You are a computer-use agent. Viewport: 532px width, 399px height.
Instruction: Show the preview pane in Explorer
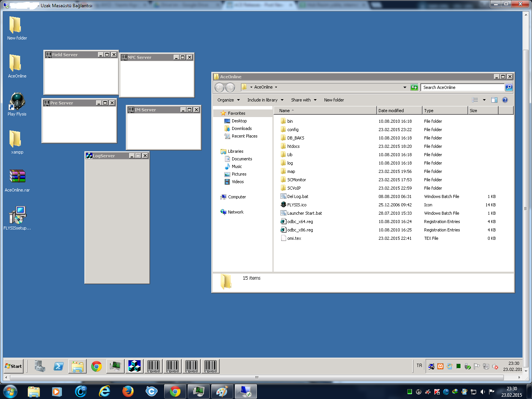(x=494, y=100)
